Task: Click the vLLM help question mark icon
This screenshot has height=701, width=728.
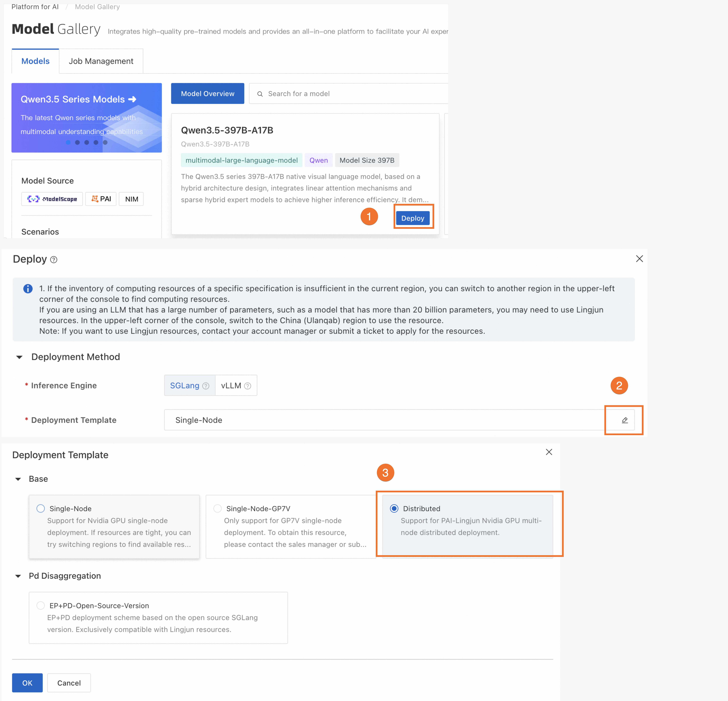Action: click(248, 386)
